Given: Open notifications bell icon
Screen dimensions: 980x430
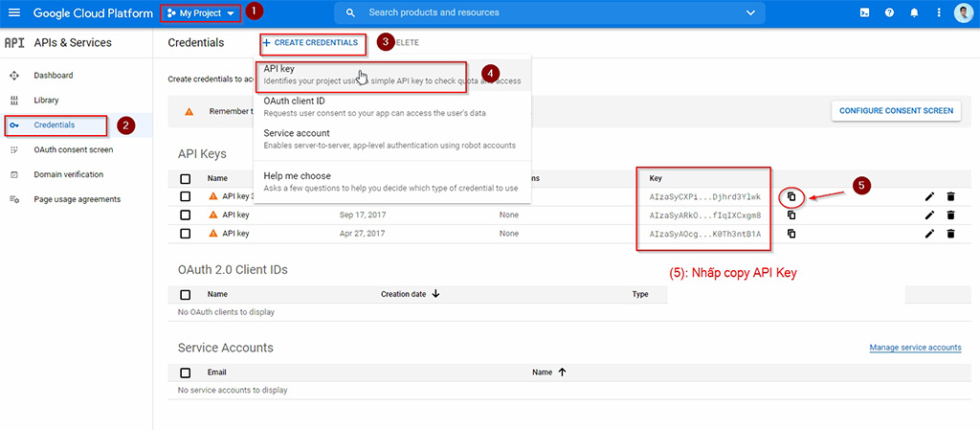Looking at the screenshot, I should click(914, 12).
